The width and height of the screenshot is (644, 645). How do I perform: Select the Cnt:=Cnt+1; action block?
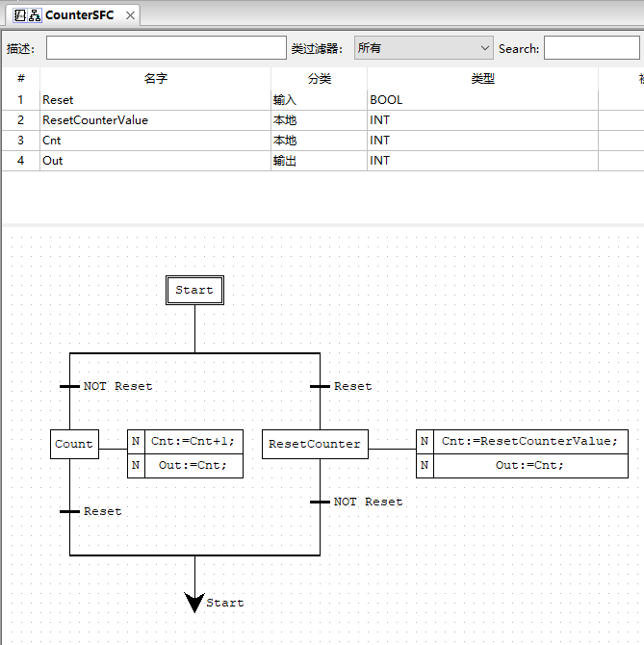pyautogui.click(x=193, y=441)
